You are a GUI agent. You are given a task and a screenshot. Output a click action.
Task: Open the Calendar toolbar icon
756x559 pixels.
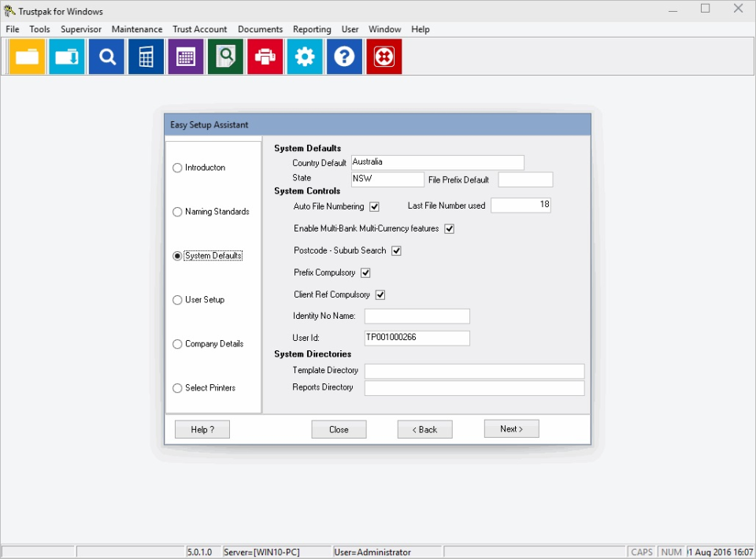point(185,56)
